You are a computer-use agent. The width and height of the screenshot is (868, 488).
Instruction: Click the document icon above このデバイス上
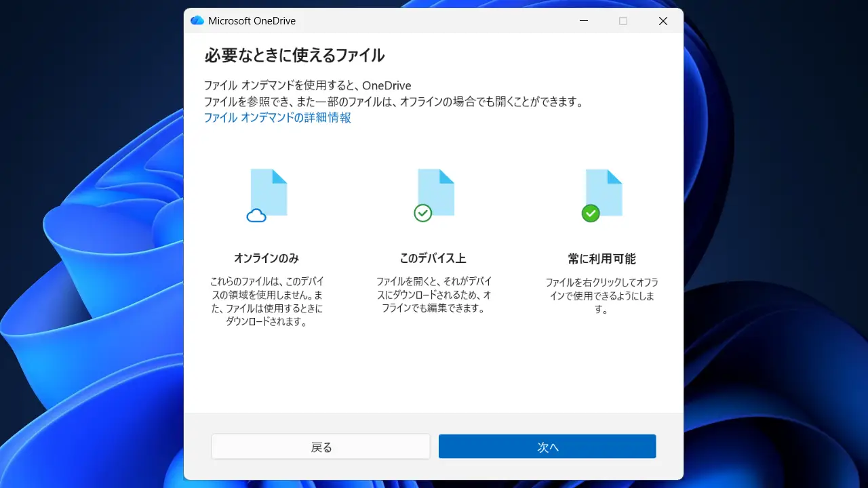click(x=437, y=190)
